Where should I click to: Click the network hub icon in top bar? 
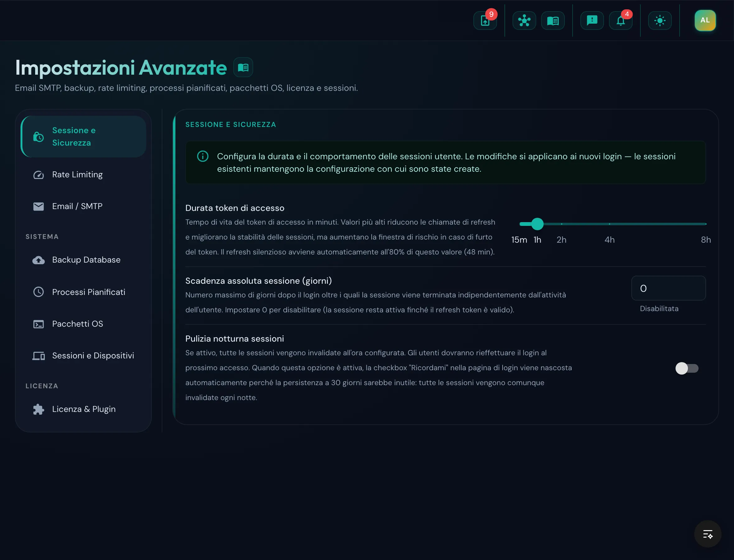[524, 21]
